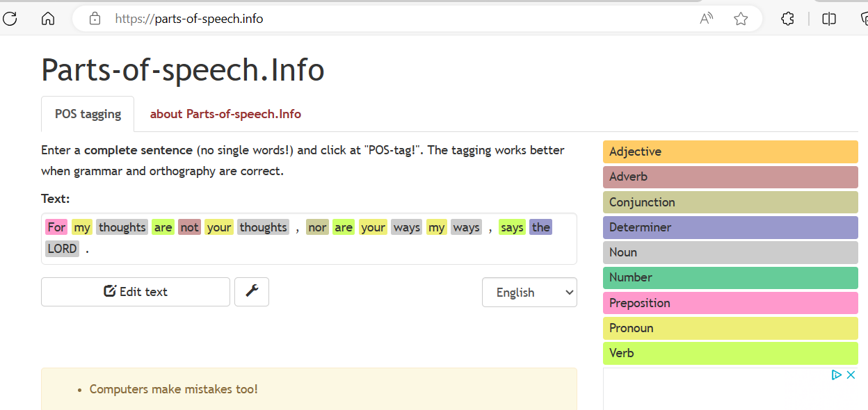
Task: Click the tagged word 'says'
Action: pos(512,227)
